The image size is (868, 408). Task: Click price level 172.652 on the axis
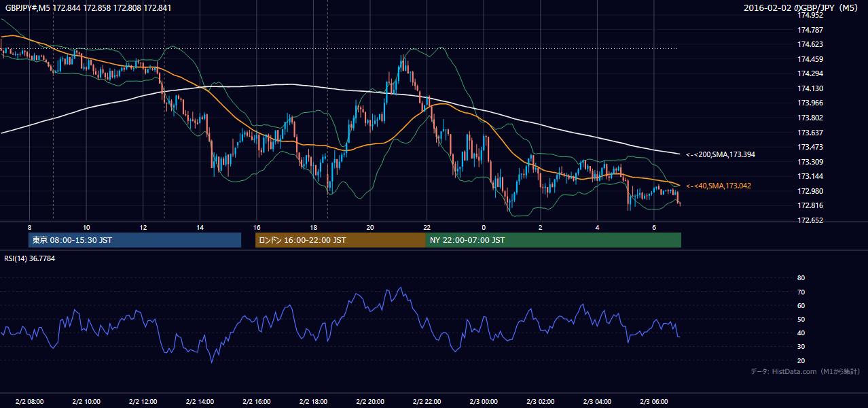coord(809,220)
